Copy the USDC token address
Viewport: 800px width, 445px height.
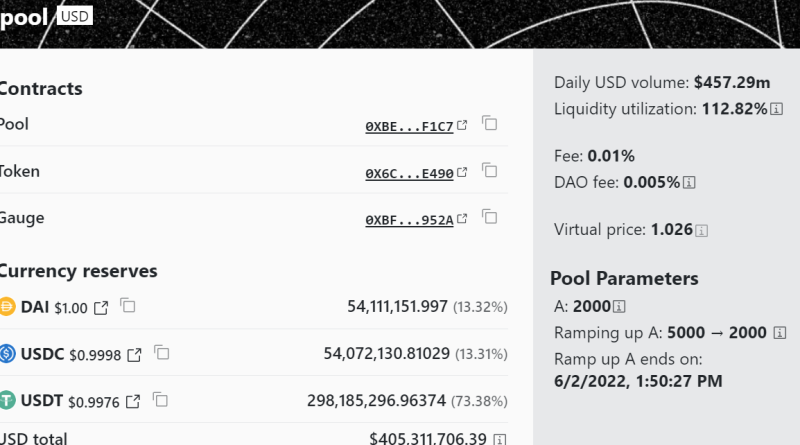[x=162, y=353]
